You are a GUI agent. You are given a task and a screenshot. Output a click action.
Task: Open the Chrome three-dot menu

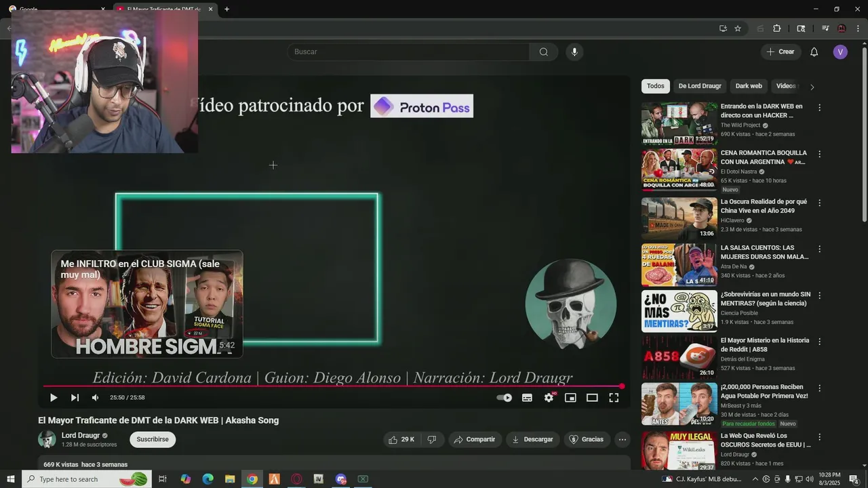(x=858, y=28)
